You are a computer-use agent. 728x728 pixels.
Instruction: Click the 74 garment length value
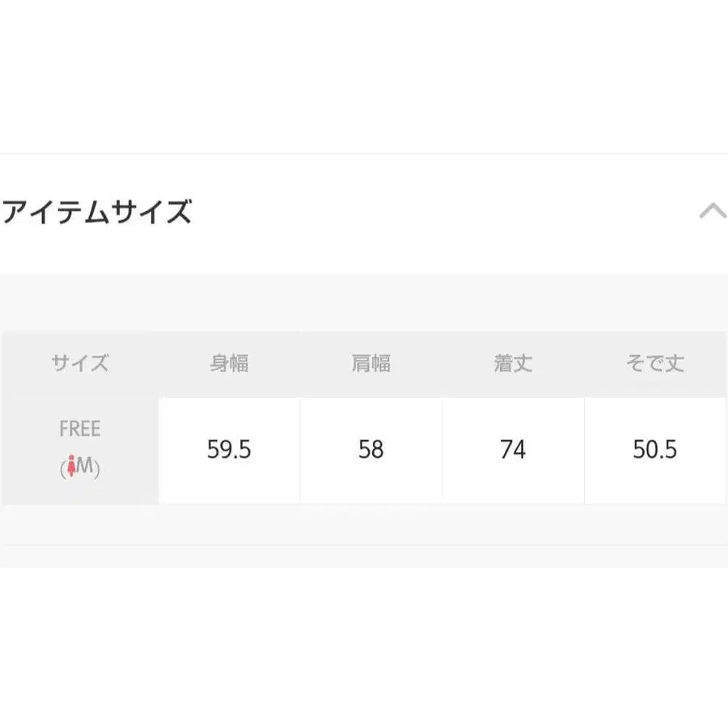[513, 450]
